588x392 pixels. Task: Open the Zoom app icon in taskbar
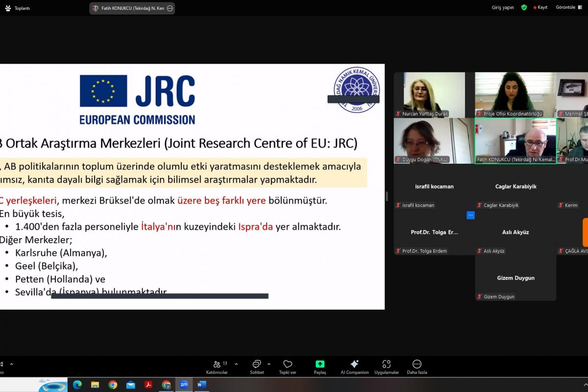point(184,385)
